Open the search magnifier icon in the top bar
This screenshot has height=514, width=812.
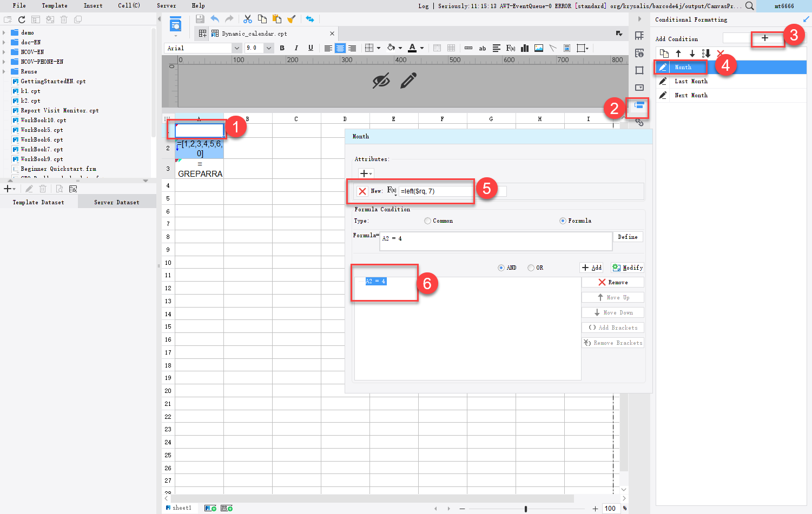(749, 6)
